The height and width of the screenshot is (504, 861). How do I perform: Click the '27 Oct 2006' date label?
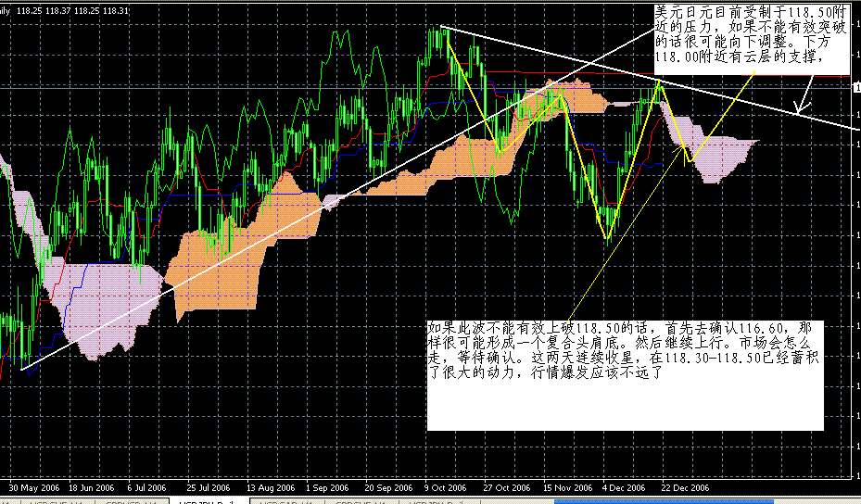(x=507, y=487)
